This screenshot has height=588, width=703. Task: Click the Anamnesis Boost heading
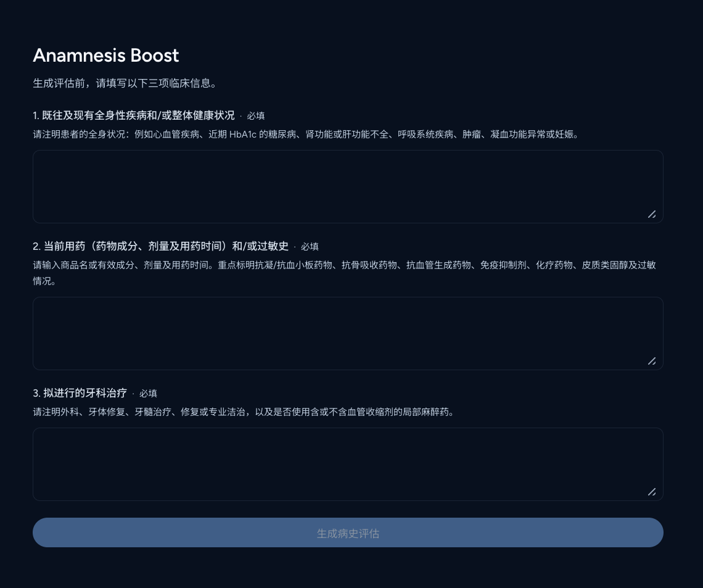tap(106, 55)
